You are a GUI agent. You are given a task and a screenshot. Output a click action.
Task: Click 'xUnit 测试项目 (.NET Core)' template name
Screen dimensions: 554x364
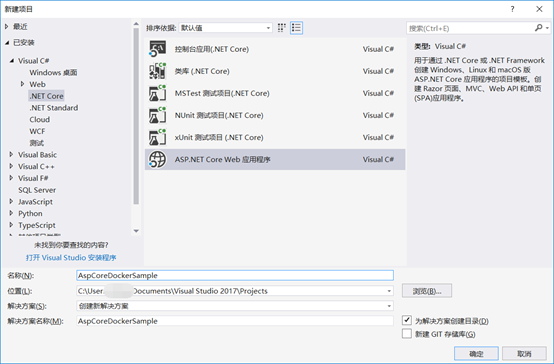(219, 137)
